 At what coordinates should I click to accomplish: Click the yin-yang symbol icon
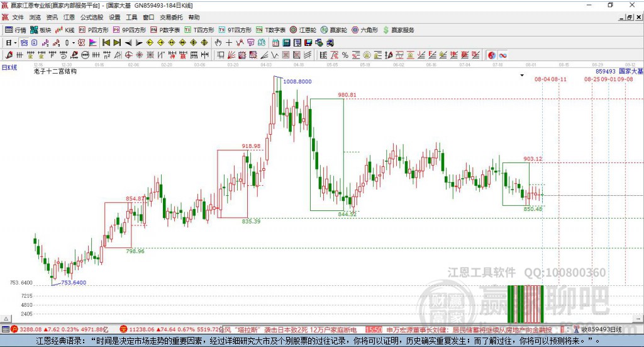coord(492,55)
